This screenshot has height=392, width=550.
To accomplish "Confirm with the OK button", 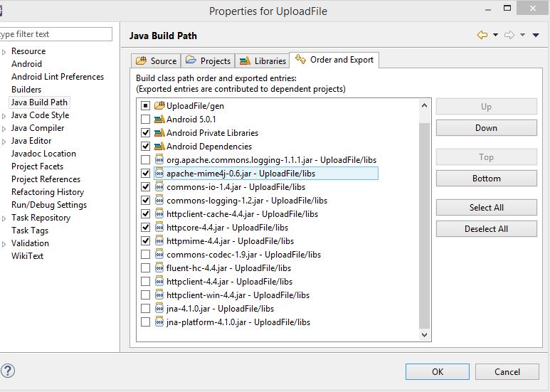I will pyautogui.click(x=438, y=371).
